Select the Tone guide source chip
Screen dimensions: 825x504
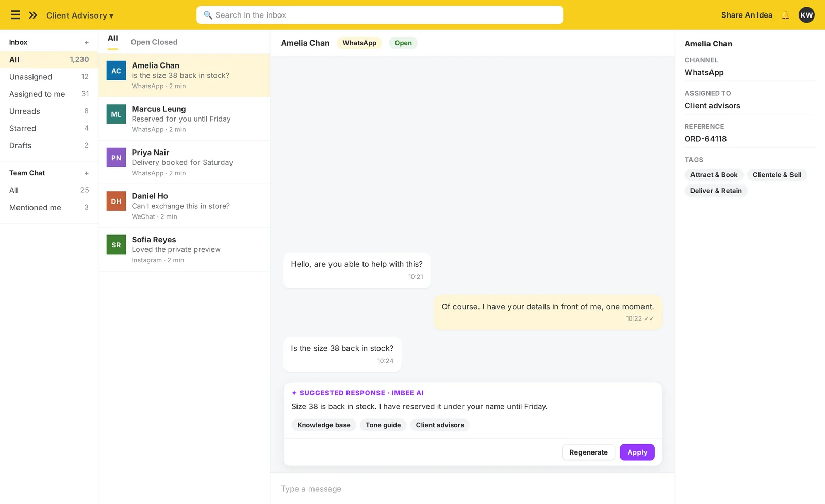click(x=383, y=425)
